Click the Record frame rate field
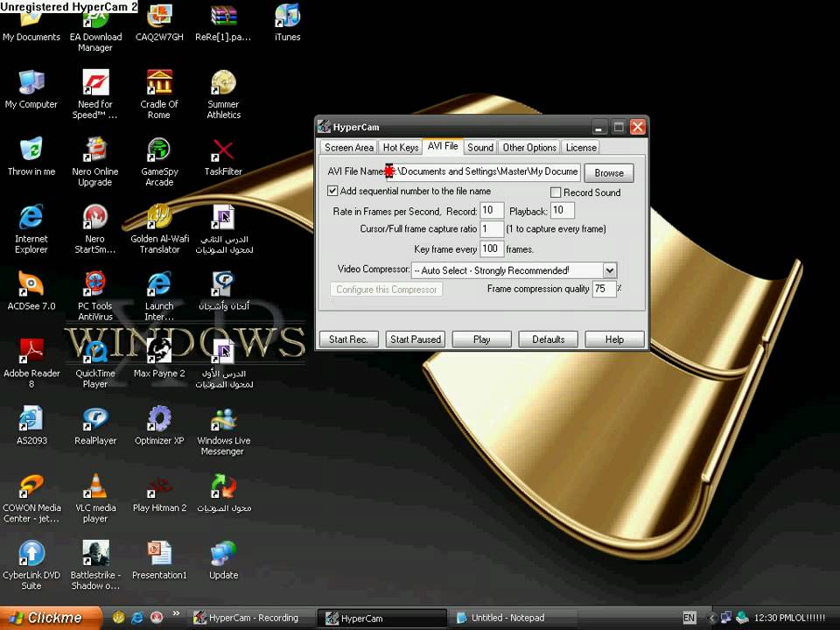Image resolution: width=840 pixels, height=630 pixels. click(491, 211)
